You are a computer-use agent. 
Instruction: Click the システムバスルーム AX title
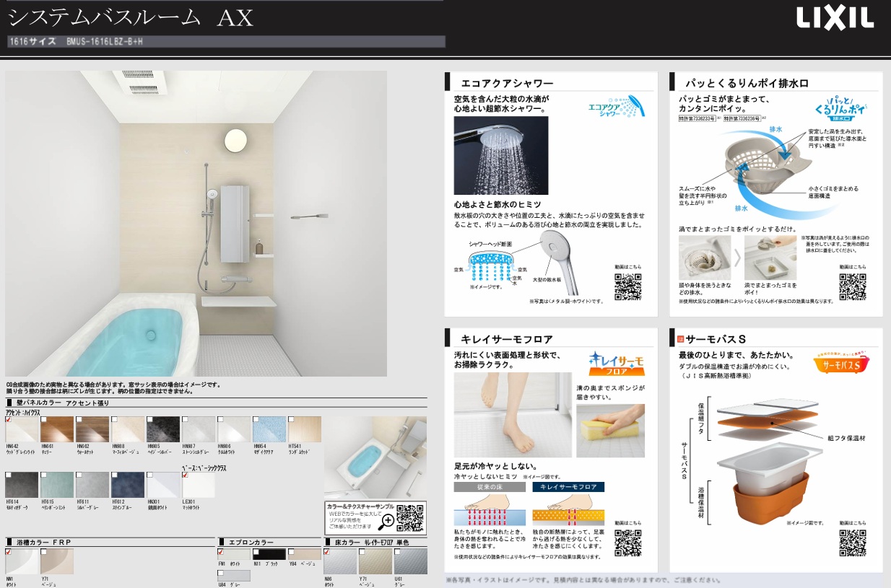(x=131, y=17)
